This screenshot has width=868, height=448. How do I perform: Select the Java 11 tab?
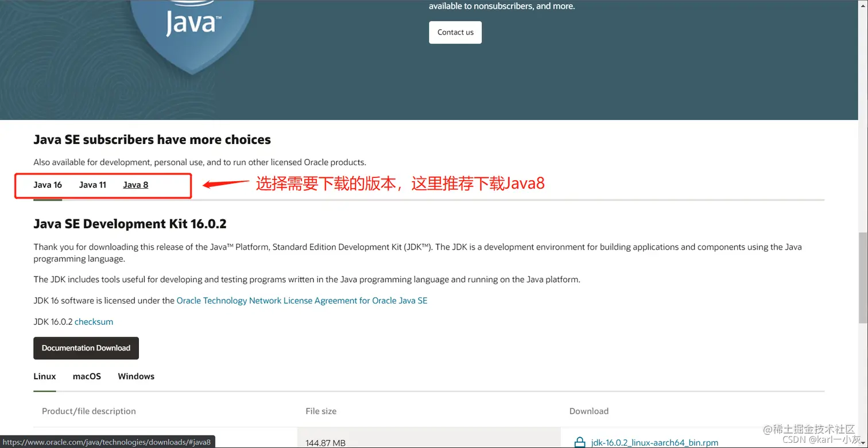pos(92,185)
